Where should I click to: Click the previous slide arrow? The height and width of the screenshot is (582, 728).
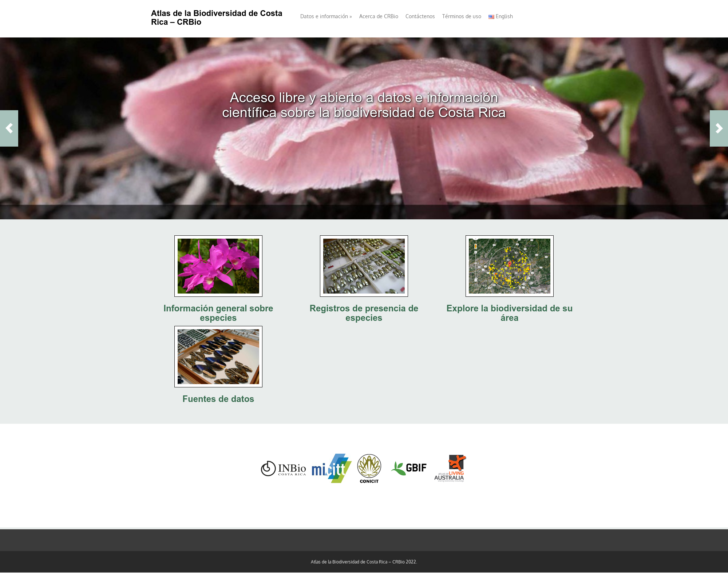pyautogui.click(x=9, y=128)
